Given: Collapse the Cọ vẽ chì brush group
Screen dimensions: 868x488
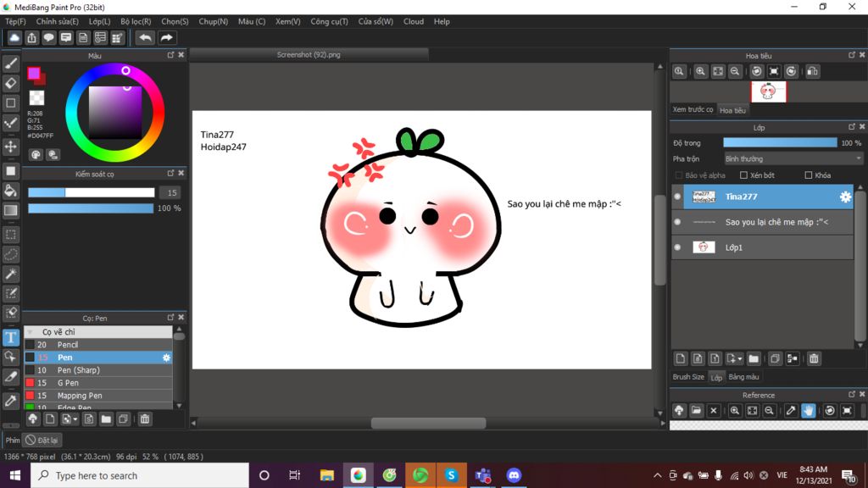Looking at the screenshot, I should click(x=30, y=332).
